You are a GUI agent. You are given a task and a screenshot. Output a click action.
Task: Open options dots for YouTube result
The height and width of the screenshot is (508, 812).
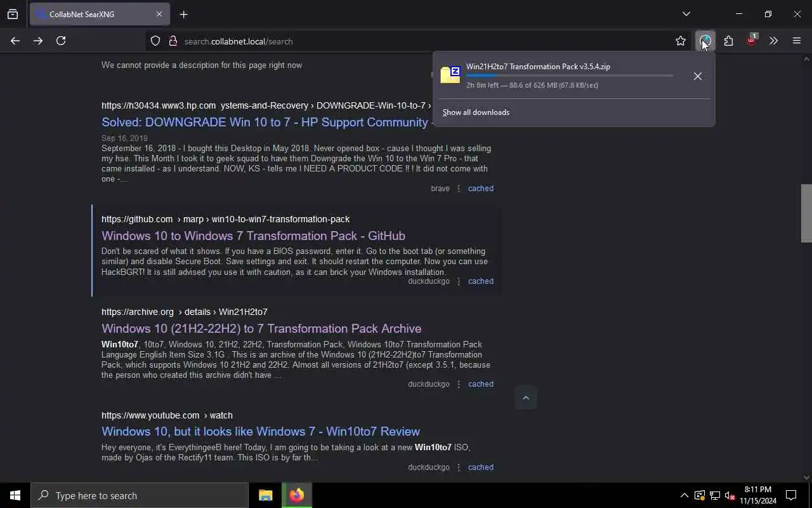[459, 467]
